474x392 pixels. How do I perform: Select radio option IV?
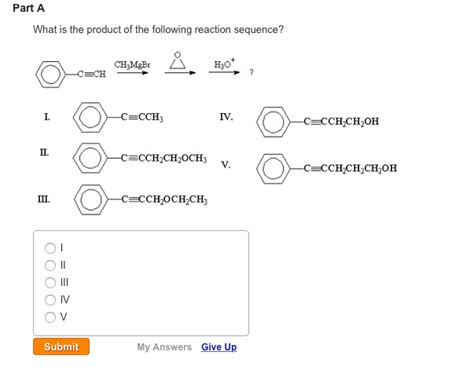coord(50,300)
